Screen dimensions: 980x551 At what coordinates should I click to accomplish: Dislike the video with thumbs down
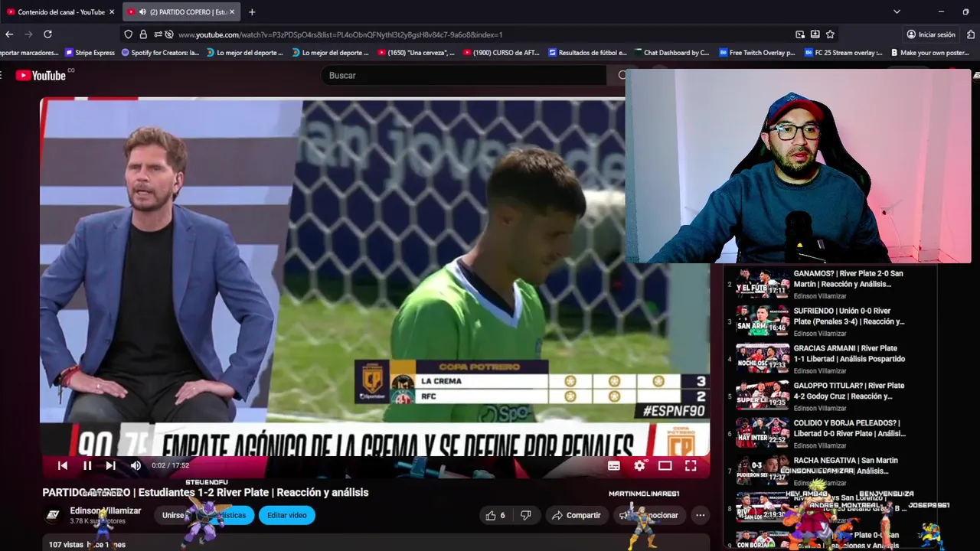(x=525, y=515)
